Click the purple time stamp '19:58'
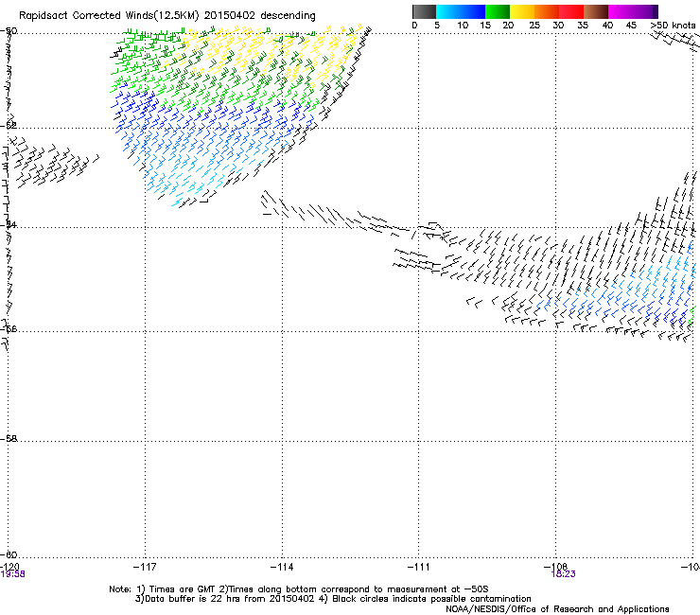 pyautogui.click(x=12, y=574)
